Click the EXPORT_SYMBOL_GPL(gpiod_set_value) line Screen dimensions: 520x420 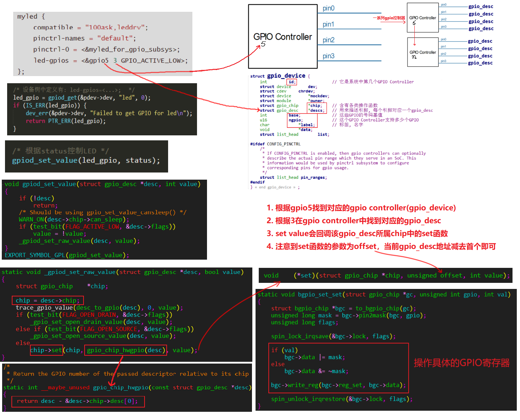(x=67, y=255)
